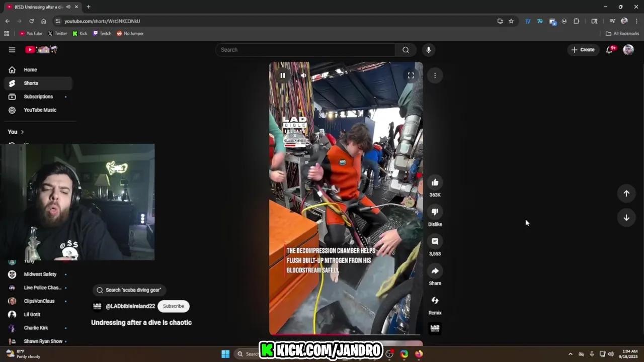
Task: Open a new browser tab
Action: [89, 7]
